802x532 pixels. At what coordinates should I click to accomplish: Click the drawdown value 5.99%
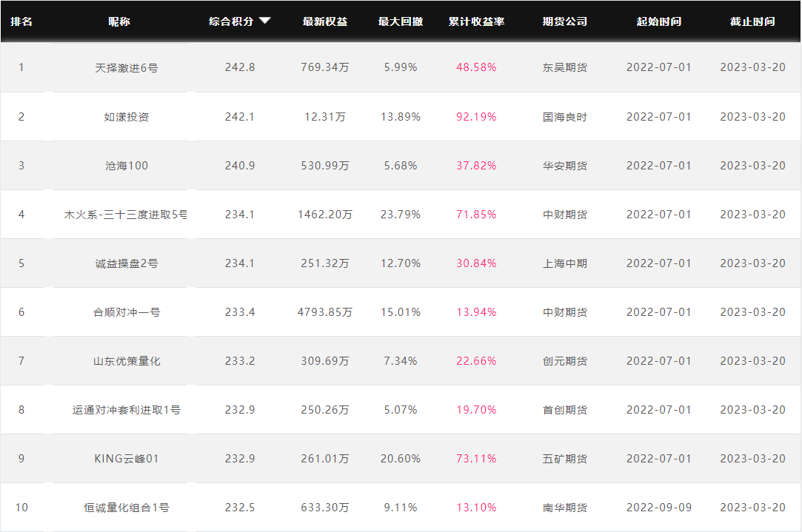click(x=401, y=67)
